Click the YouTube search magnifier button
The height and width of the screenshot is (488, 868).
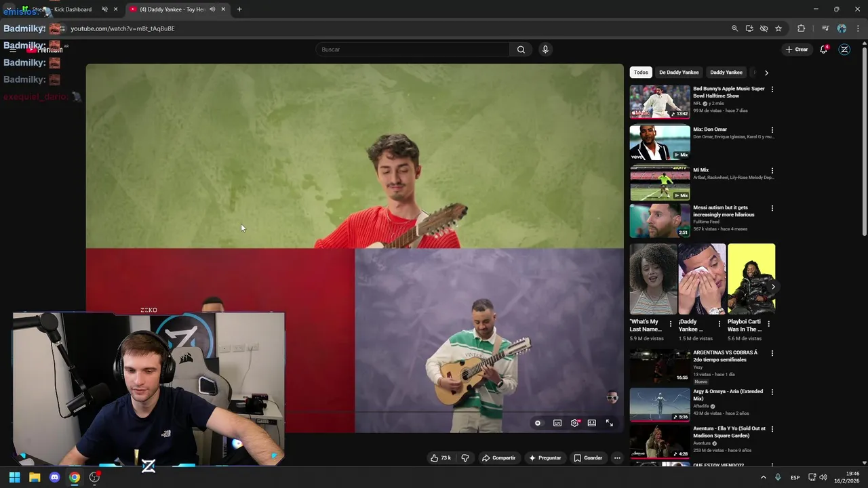521,49
